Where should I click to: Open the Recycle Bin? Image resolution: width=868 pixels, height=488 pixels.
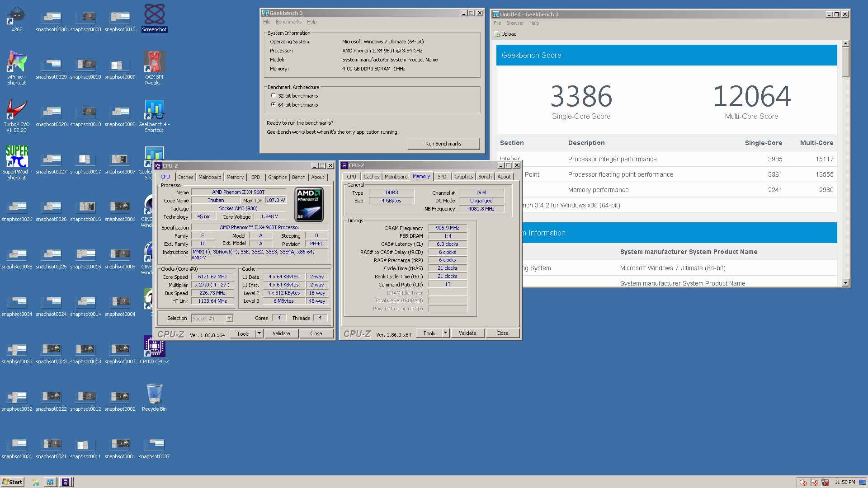click(154, 397)
